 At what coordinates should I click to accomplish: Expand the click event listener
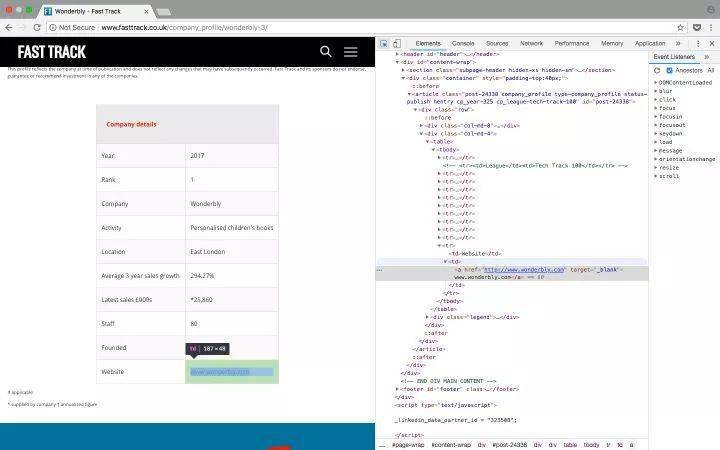click(656, 100)
